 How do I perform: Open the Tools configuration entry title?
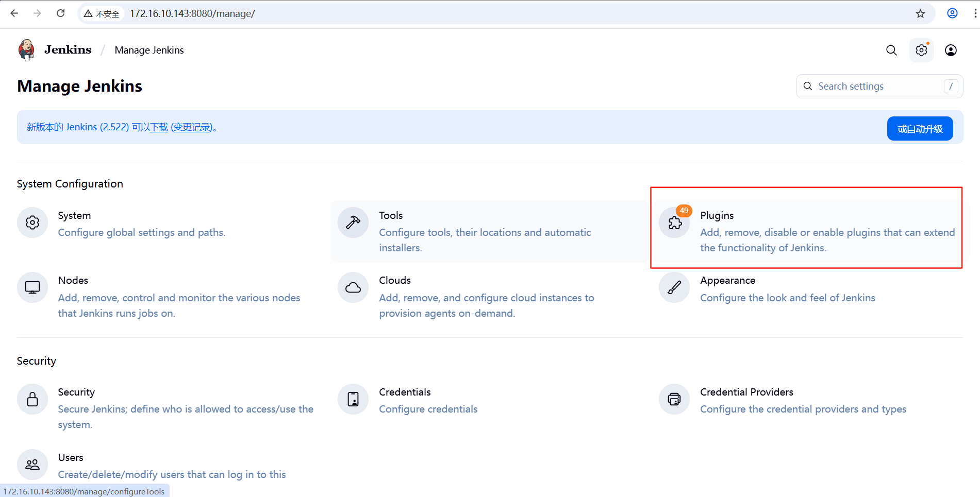(391, 215)
